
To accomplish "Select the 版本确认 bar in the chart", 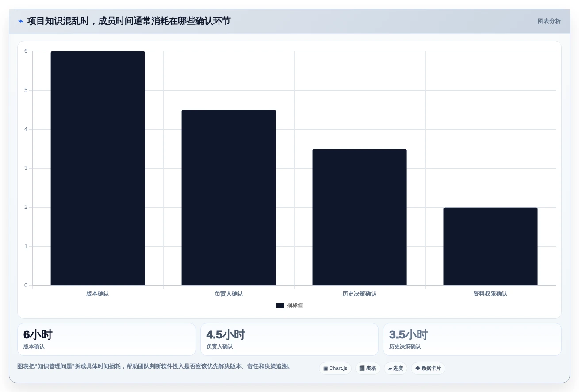I will pos(98,168).
